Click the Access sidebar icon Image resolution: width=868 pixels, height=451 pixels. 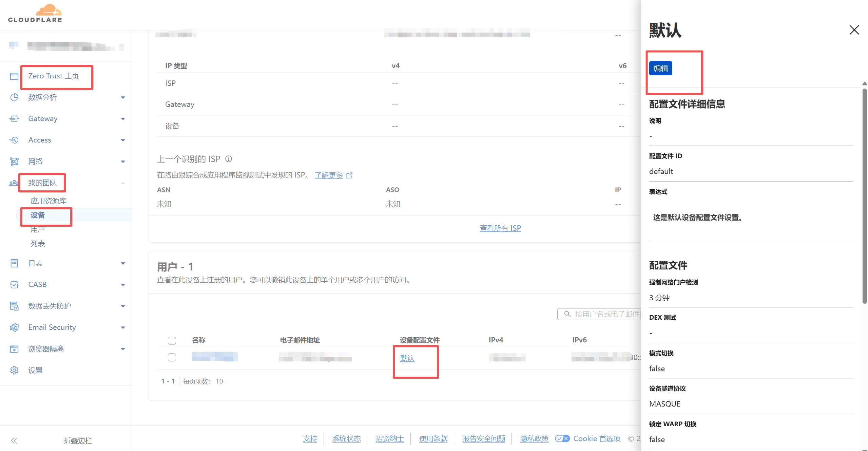14,140
